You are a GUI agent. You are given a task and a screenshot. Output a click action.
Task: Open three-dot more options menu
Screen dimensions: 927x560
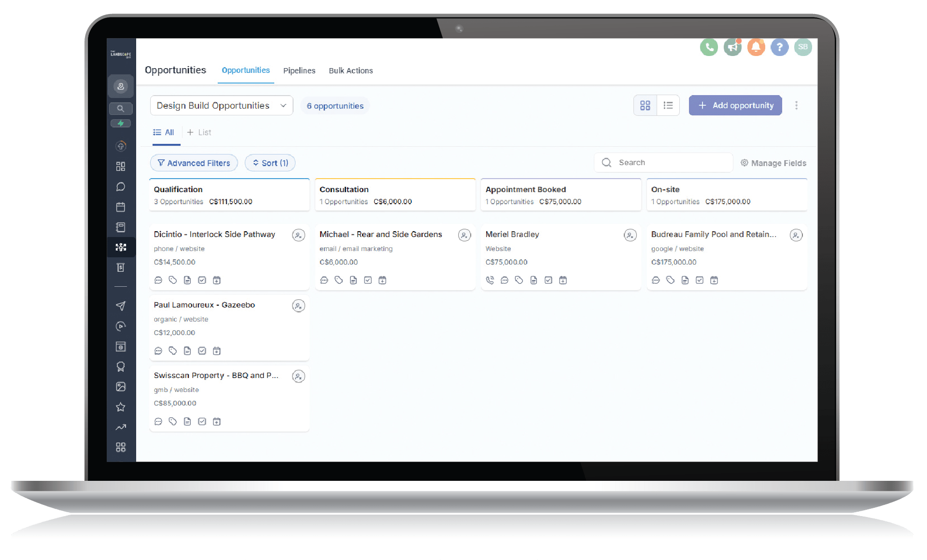[x=797, y=105]
